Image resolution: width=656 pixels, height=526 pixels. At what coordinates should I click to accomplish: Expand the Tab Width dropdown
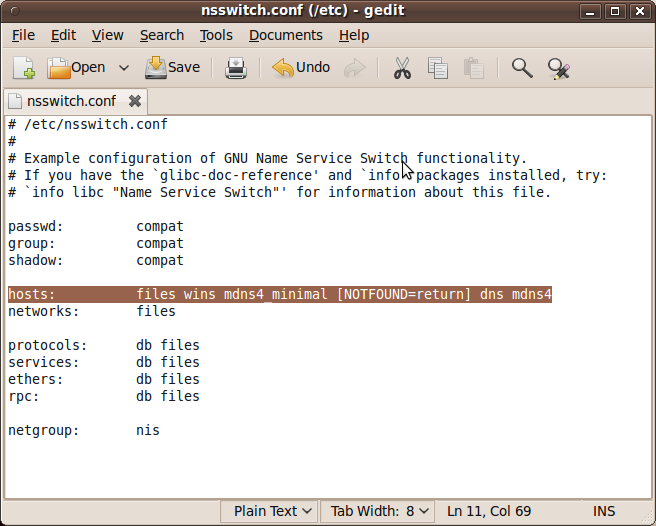click(380, 511)
